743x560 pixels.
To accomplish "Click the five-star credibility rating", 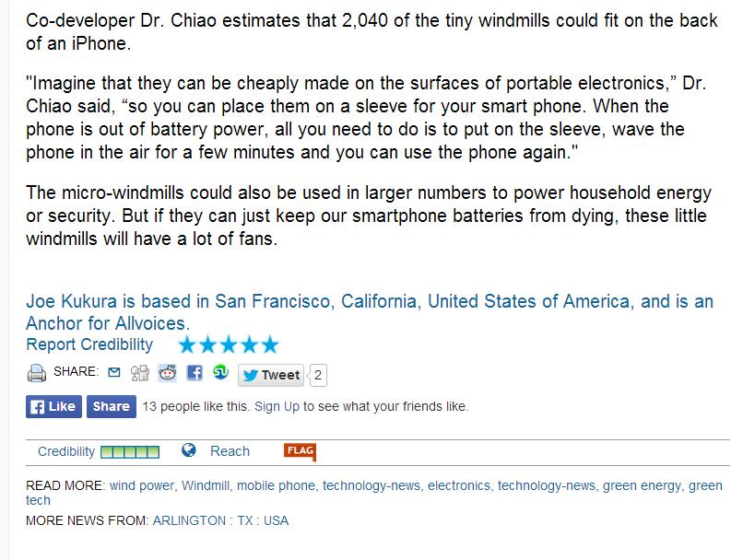I will click(228, 345).
